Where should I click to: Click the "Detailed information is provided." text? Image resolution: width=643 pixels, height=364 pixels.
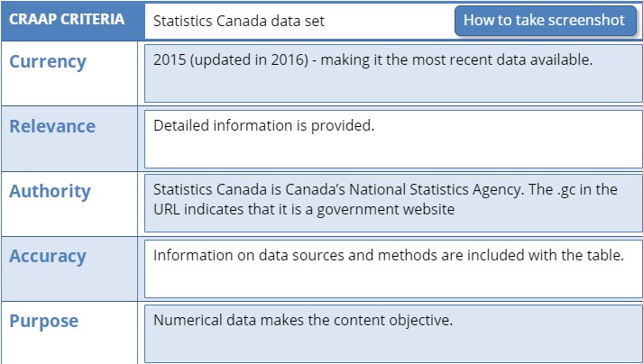263,125
